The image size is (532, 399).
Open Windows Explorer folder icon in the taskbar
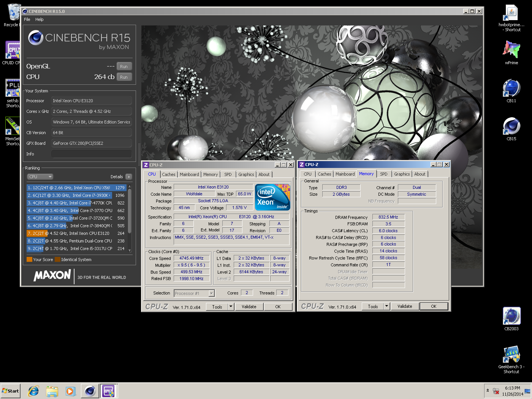click(52, 391)
